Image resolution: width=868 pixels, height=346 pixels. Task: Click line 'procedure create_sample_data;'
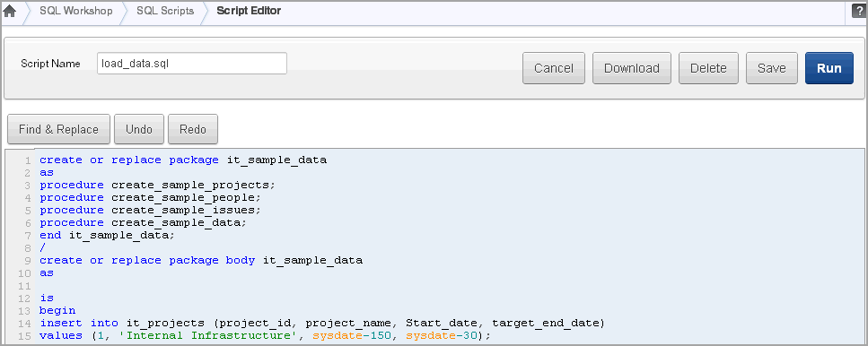click(143, 222)
